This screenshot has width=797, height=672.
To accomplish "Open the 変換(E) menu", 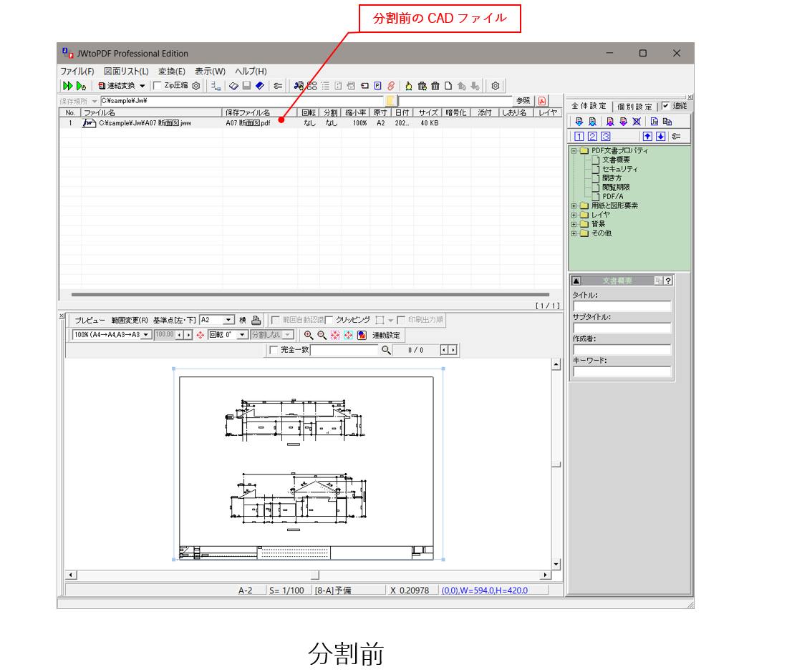I will click(x=171, y=72).
